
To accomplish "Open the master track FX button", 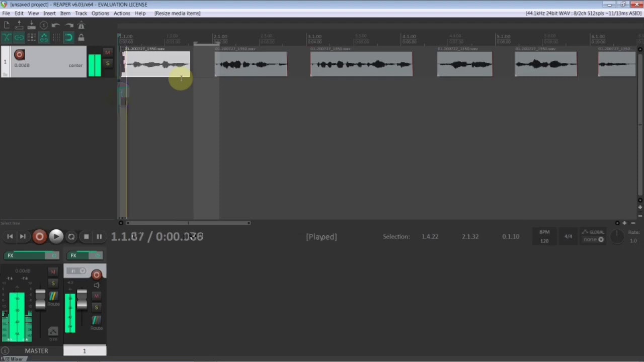I will [x=24, y=255].
